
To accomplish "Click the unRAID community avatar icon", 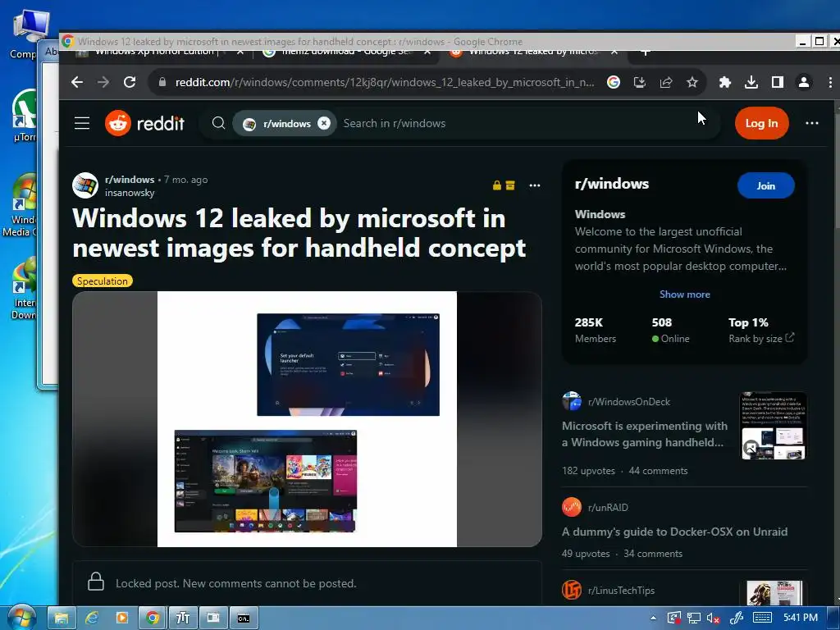I will click(572, 507).
